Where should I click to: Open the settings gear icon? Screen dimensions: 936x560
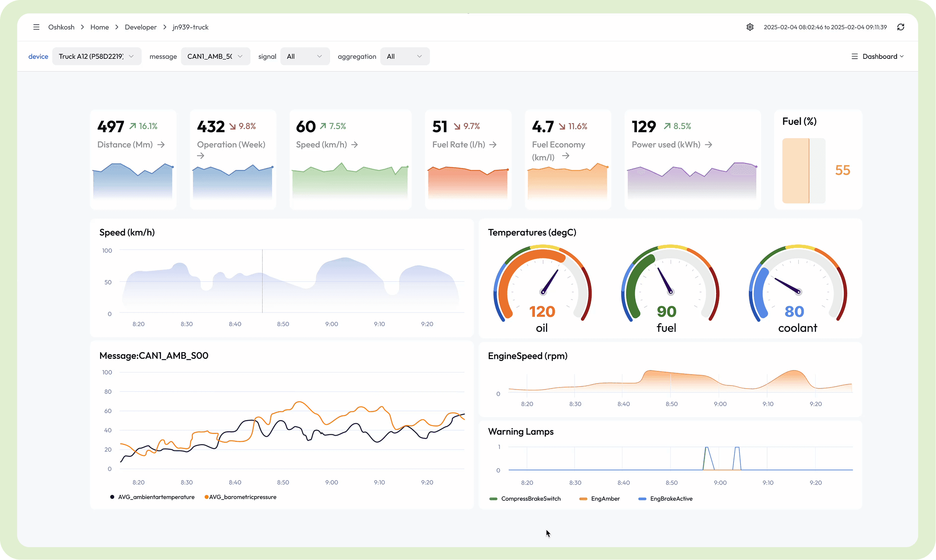tap(750, 27)
